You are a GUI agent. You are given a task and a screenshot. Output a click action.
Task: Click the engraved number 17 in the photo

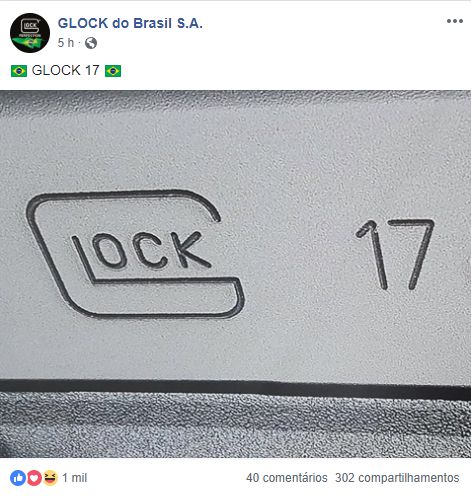pos(395,254)
